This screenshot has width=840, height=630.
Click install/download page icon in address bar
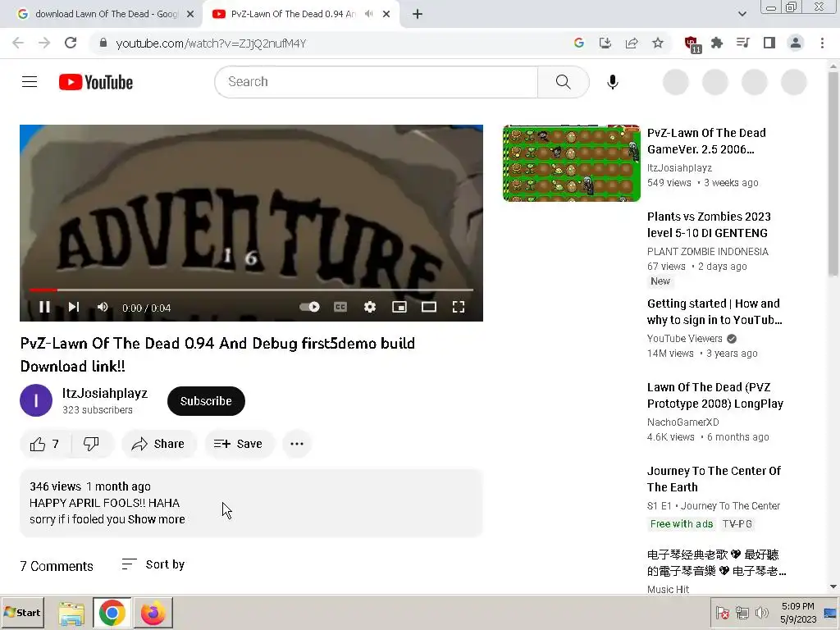click(x=605, y=43)
